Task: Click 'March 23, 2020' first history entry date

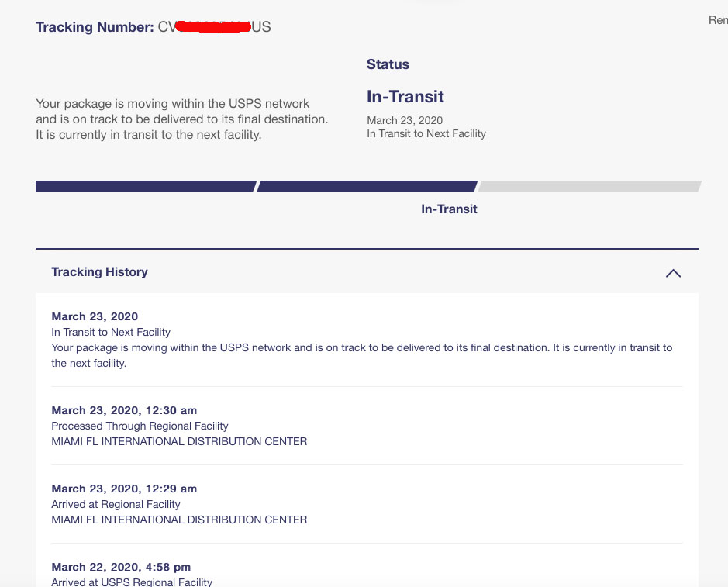Action: (95, 316)
